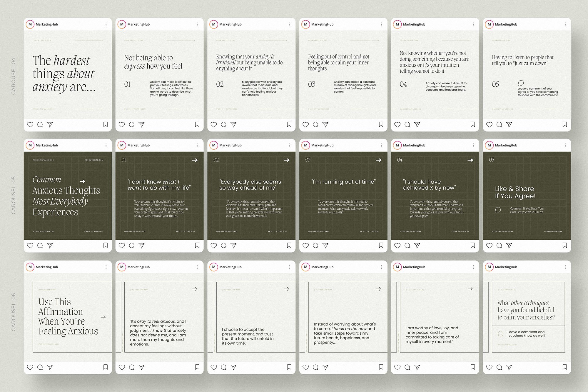
Task: Share the 'I choose to accept' post
Action: click(x=233, y=367)
